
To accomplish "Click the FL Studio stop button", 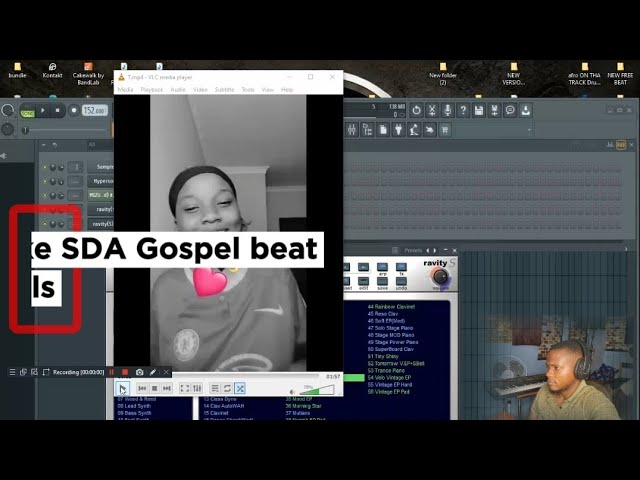I will click(x=58, y=110).
